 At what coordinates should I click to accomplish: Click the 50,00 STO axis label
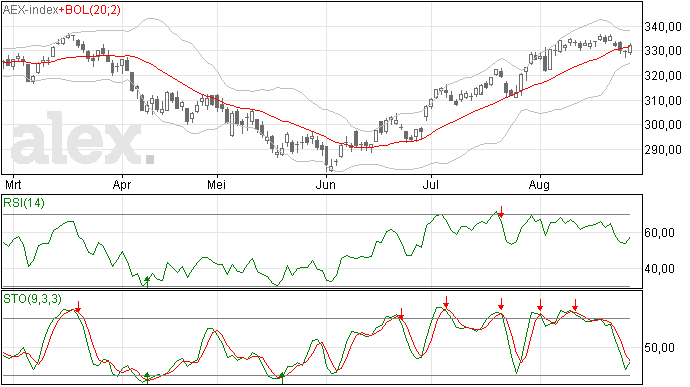pos(659,348)
